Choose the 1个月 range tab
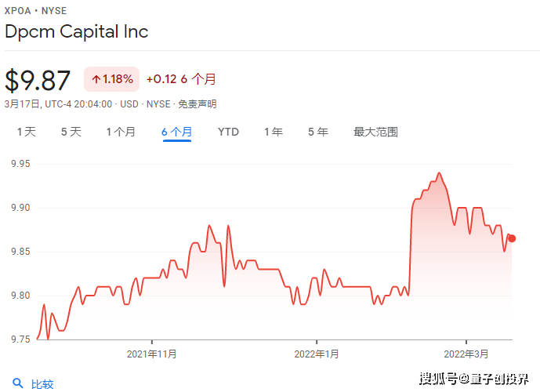 [121, 132]
